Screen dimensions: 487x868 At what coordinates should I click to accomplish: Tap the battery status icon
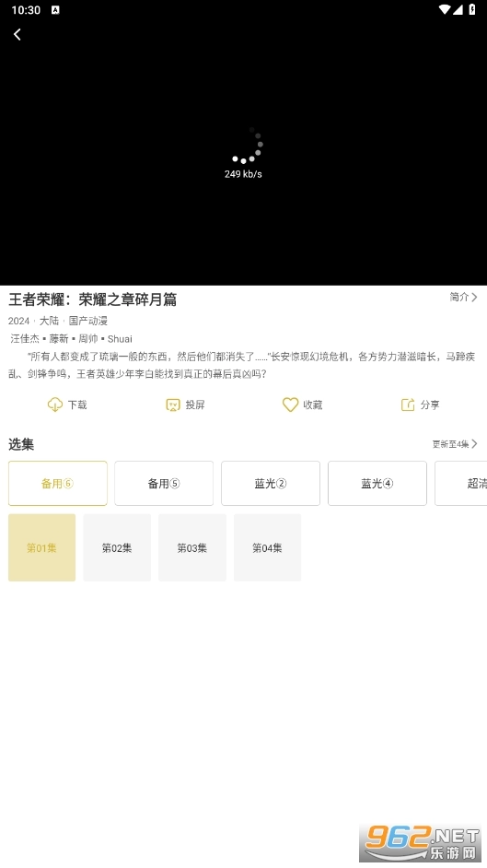click(x=472, y=9)
